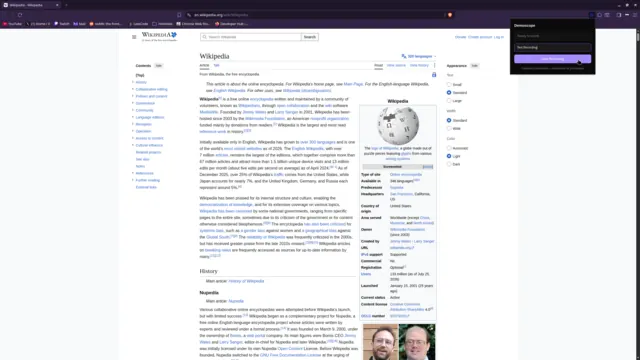Hide the Appearance panel
Image resolution: width=640 pixels, height=360 pixels.
coord(474,66)
